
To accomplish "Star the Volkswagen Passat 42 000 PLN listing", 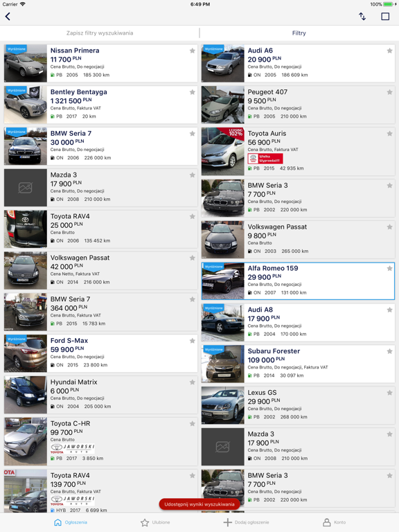I will pyautogui.click(x=193, y=258).
